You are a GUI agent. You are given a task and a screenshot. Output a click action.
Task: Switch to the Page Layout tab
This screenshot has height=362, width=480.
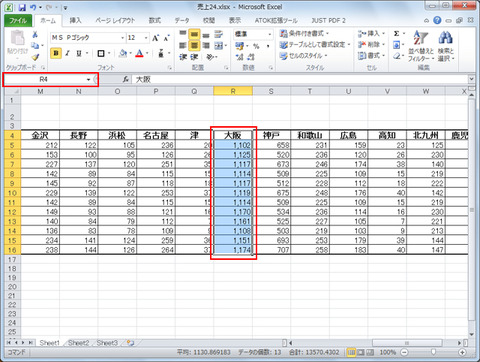115,21
